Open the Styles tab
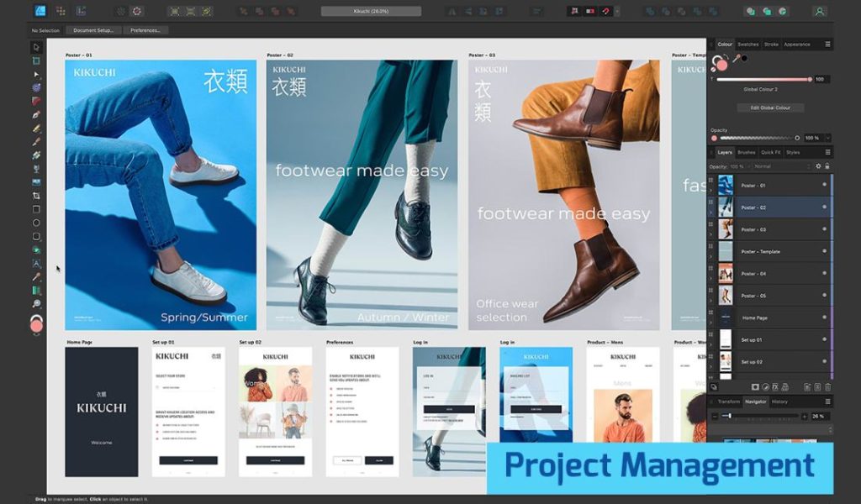 [x=792, y=153]
